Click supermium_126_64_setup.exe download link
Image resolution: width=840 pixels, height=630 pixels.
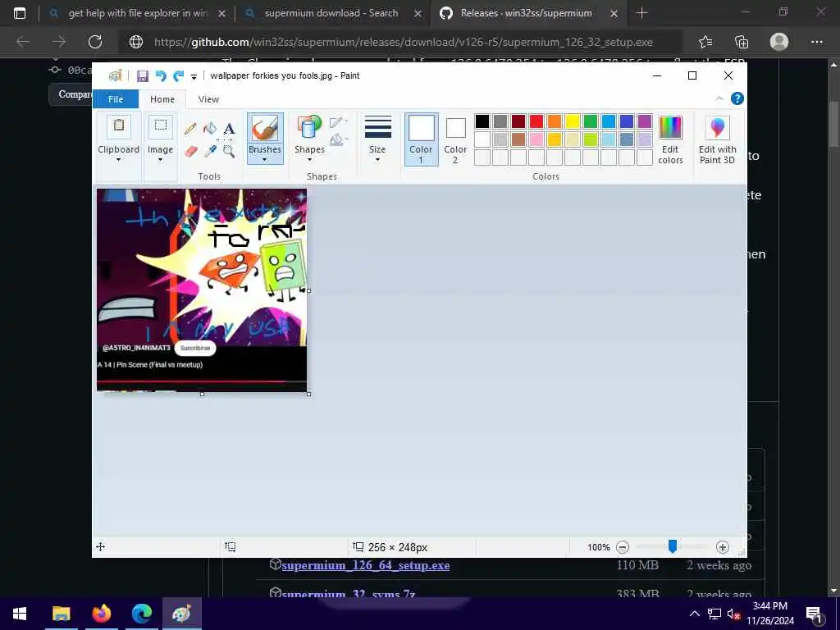click(365, 565)
